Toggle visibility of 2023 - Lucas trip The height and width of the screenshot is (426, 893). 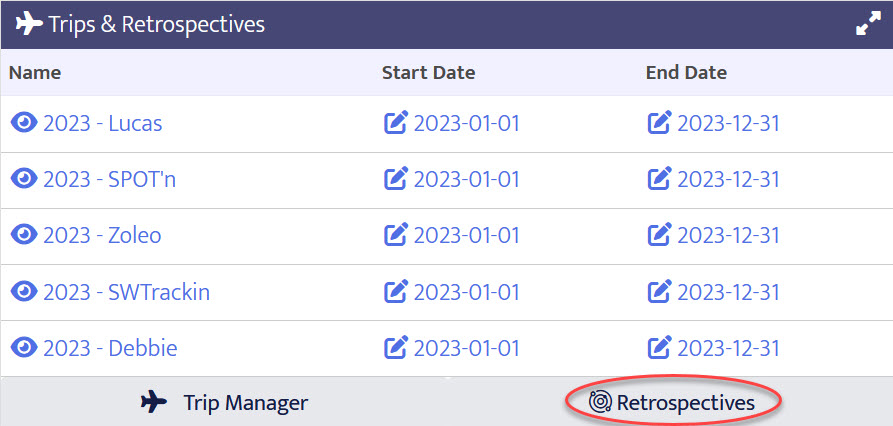click(x=24, y=123)
